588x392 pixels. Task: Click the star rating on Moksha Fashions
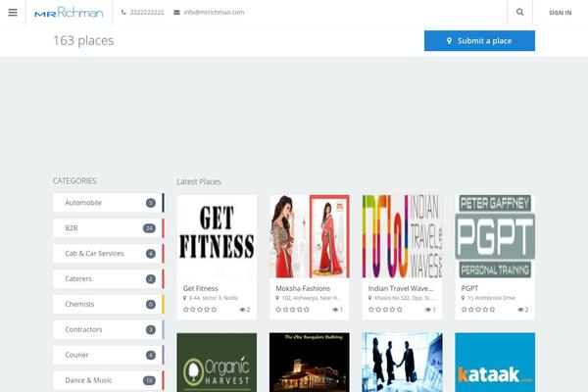(x=292, y=310)
